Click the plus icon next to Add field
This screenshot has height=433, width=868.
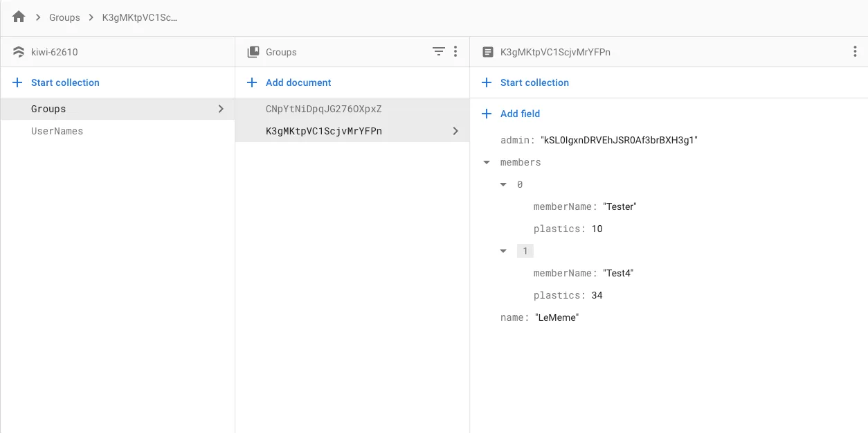487,114
